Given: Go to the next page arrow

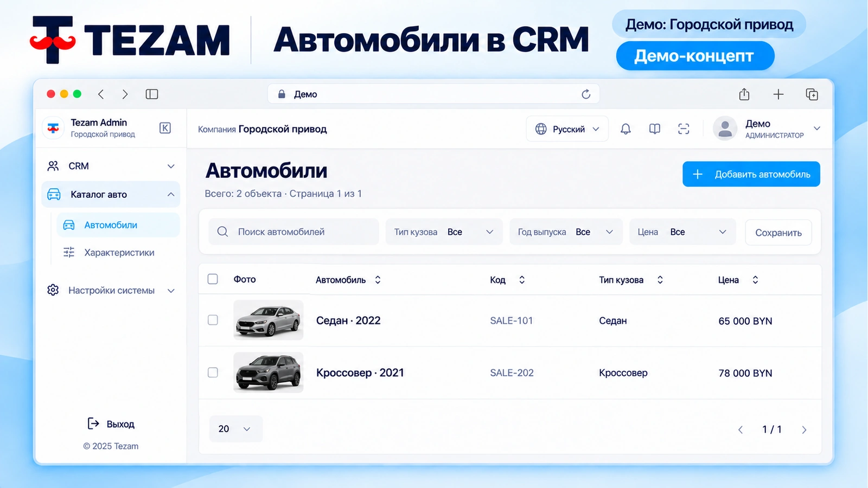Looking at the screenshot, I should tap(804, 430).
